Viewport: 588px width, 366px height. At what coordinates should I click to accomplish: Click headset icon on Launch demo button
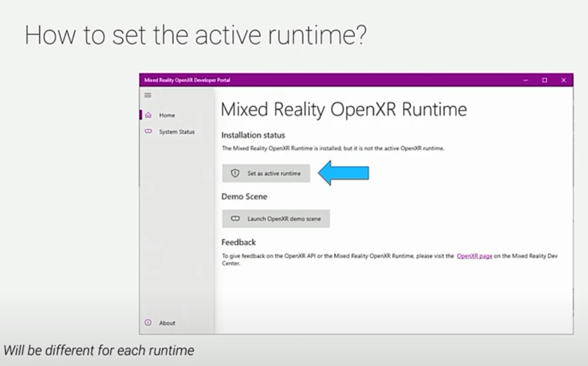point(235,219)
